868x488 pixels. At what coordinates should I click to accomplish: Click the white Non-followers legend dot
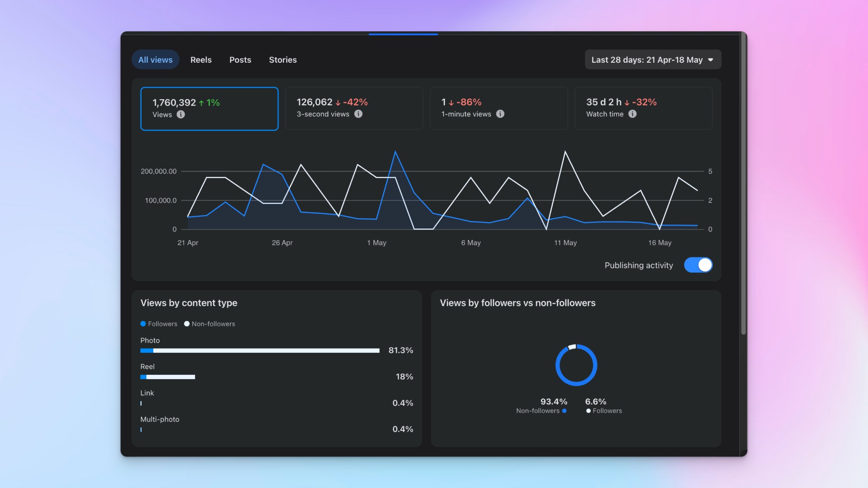coord(187,324)
